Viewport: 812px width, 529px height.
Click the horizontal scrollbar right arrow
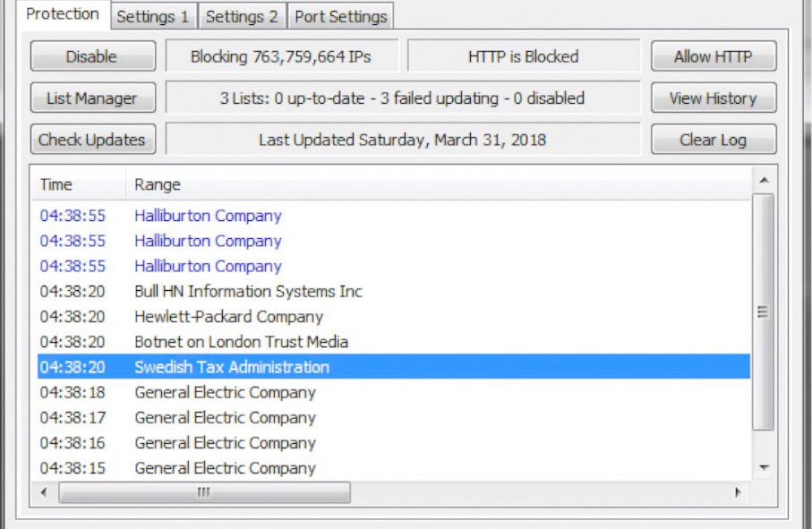click(738, 492)
